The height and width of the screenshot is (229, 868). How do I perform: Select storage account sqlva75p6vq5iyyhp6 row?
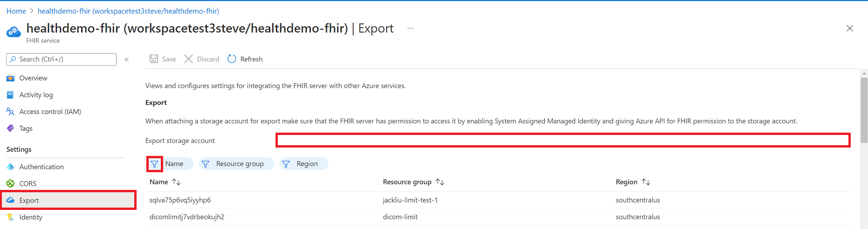click(x=180, y=200)
